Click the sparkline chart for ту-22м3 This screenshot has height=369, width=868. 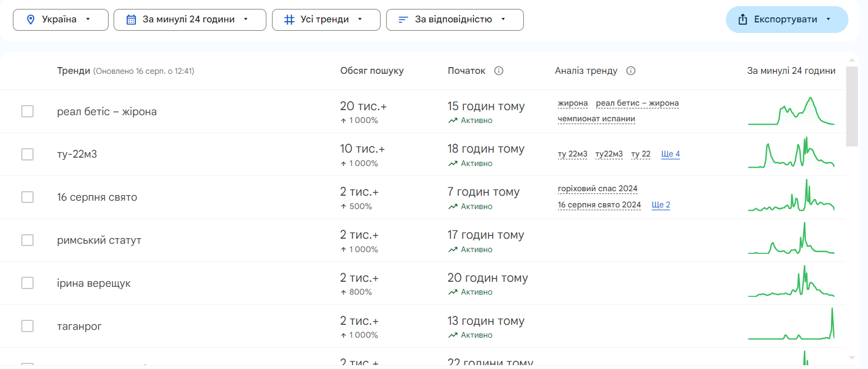[x=791, y=153]
